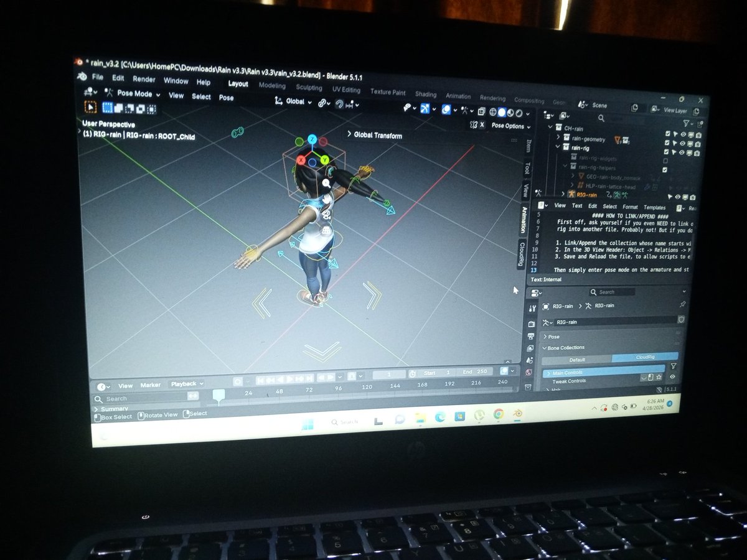Open the Pose menu in viewport header
Viewport: 747px width, 560px height.
(226, 98)
